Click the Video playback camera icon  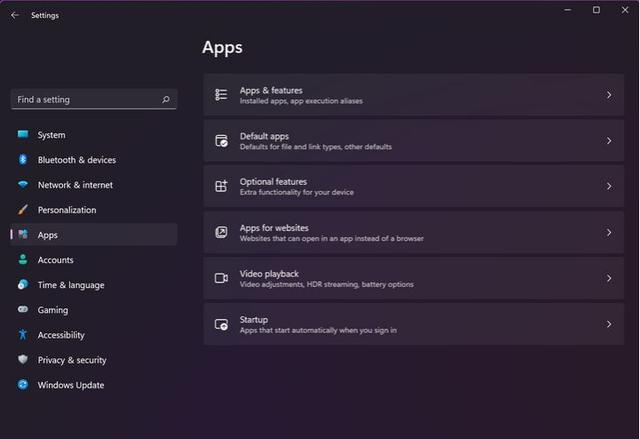[x=221, y=278]
